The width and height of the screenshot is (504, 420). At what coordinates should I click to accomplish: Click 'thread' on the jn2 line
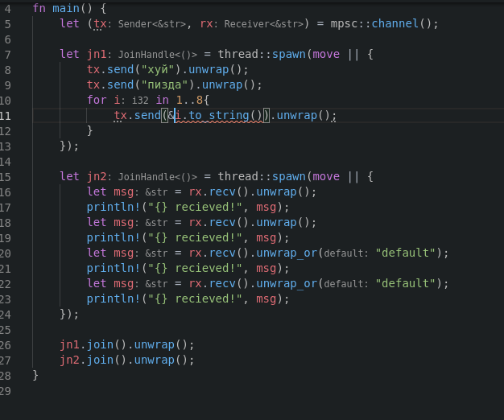[x=238, y=176]
